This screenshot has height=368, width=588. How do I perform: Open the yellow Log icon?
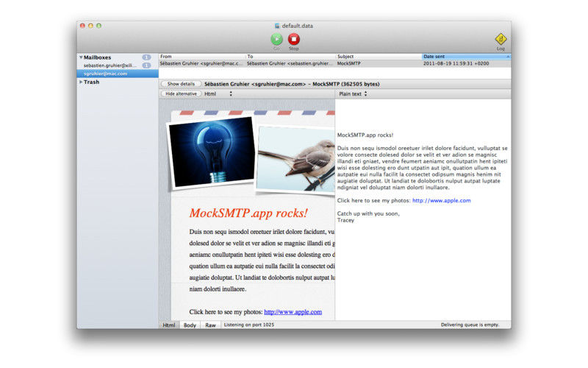click(501, 39)
